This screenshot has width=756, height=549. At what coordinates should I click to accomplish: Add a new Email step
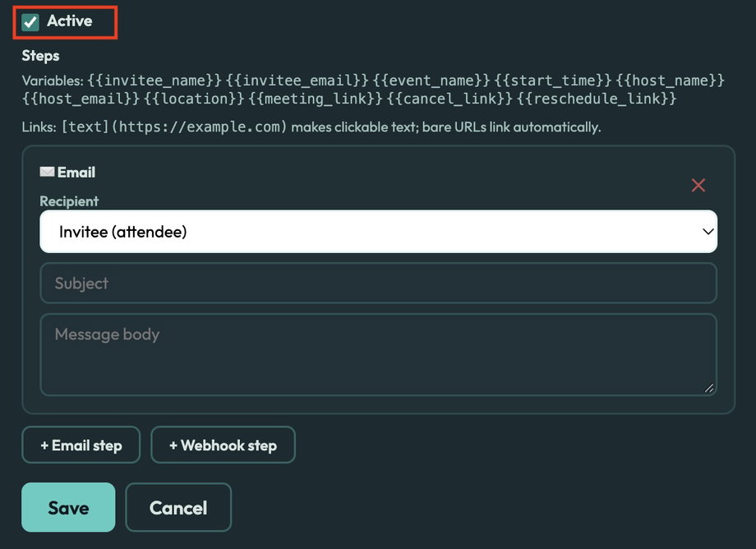click(81, 445)
